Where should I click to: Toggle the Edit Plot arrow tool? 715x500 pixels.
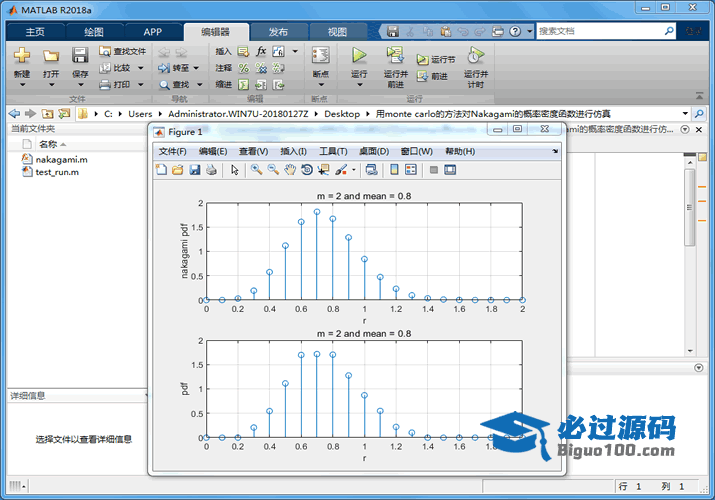click(x=235, y=170)
